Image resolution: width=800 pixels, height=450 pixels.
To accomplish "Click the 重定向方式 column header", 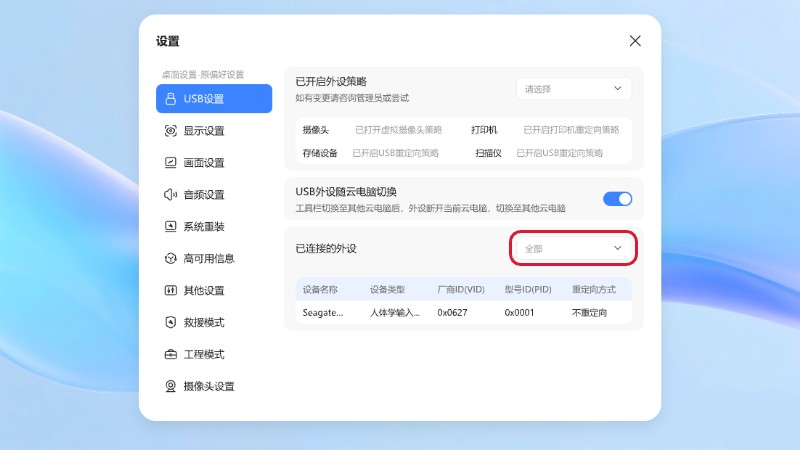I will point(593,289).
